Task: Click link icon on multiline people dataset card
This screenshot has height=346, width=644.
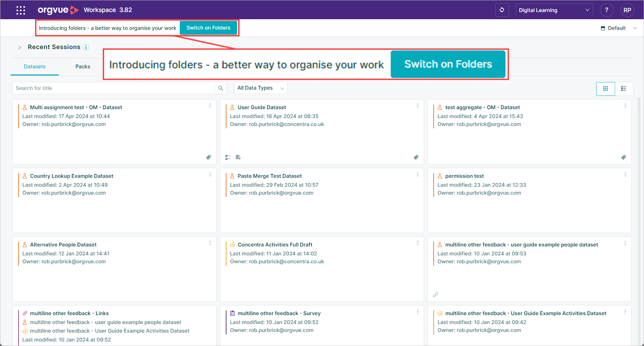Action: (x=435, y=295)
